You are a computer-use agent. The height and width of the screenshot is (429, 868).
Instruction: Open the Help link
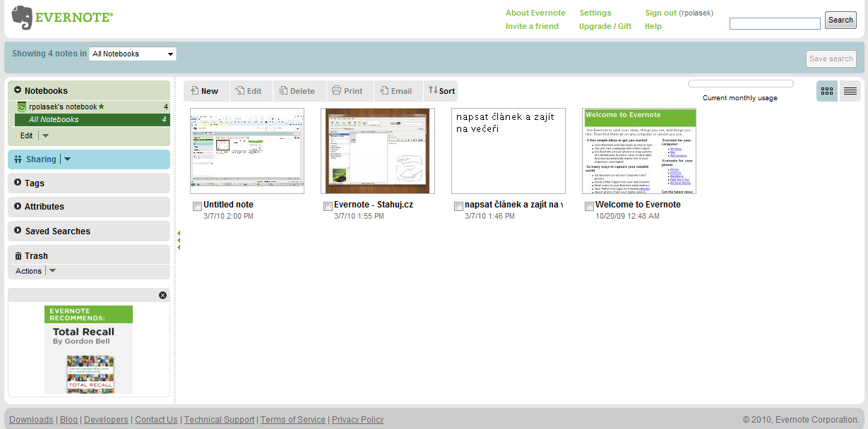click(653, 26)
